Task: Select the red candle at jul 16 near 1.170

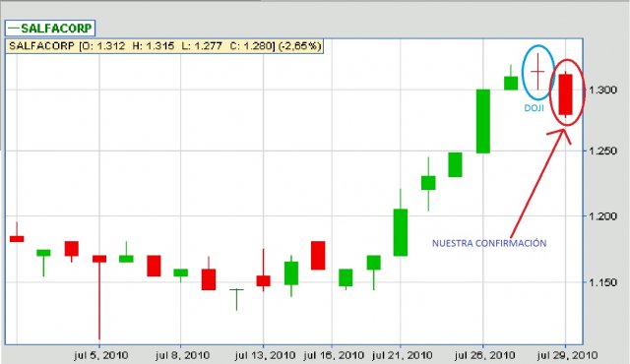Action: point(318,255)
